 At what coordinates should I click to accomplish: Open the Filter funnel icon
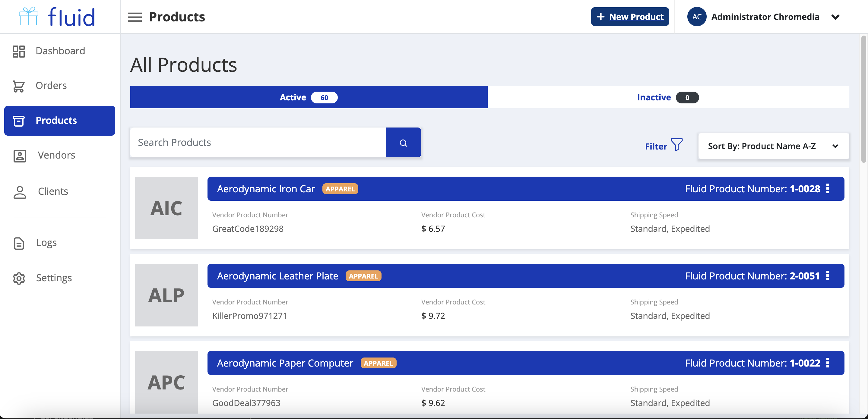click(x=676, y=145)
